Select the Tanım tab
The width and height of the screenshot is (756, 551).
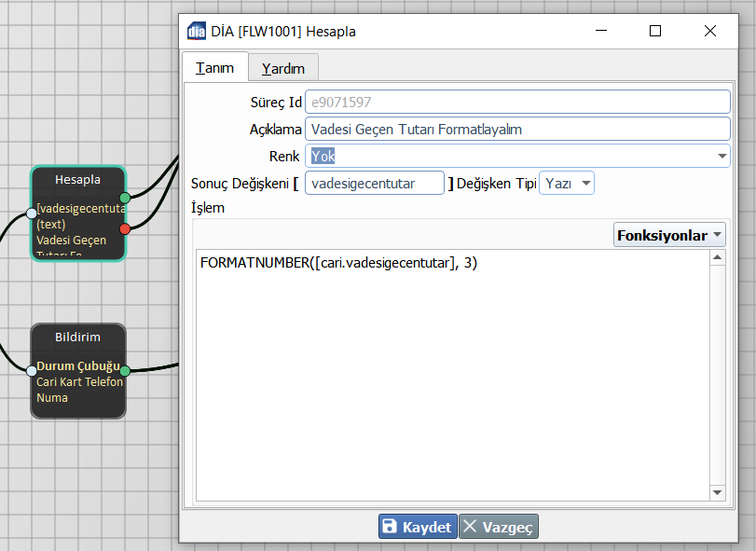coord(214,67)
